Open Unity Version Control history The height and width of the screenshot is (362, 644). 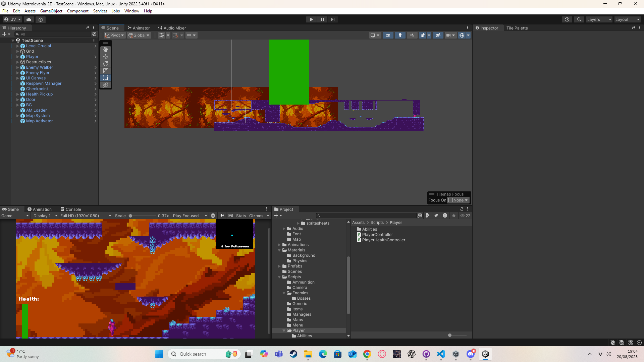[567, 19]
